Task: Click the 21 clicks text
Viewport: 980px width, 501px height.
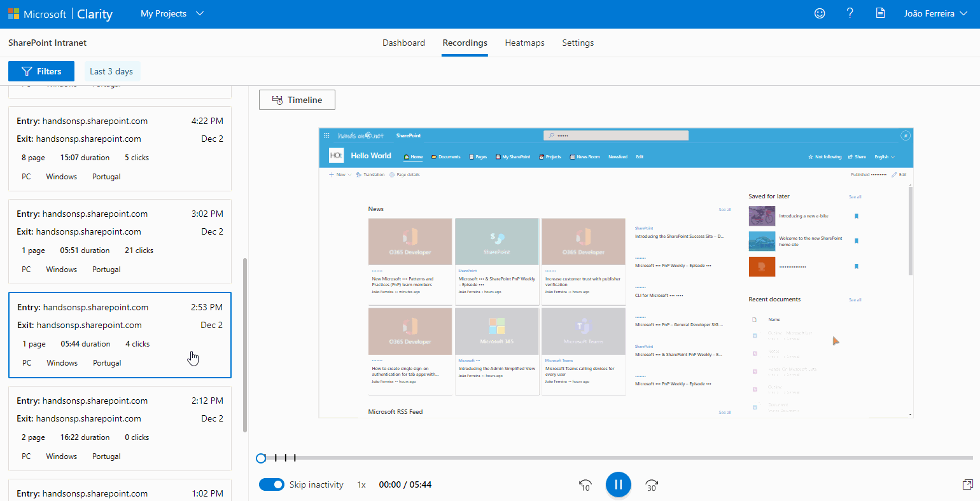Action: coord(139,251)
